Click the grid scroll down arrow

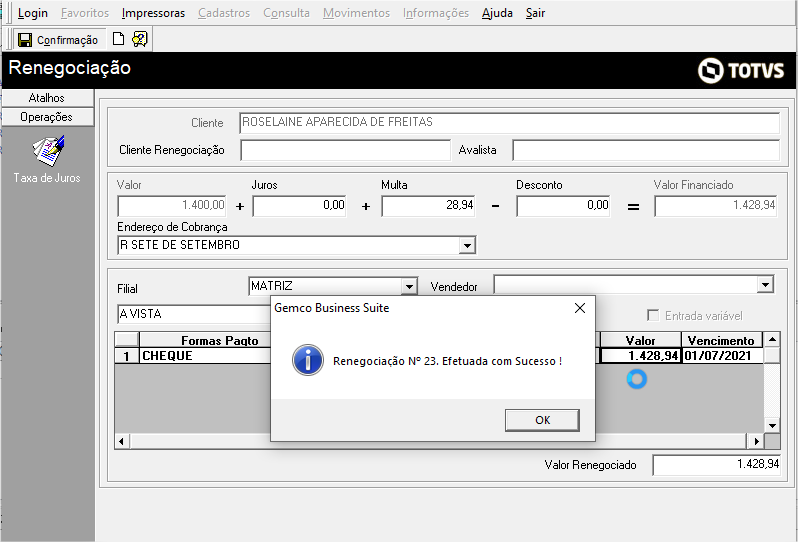pos(772,425)
